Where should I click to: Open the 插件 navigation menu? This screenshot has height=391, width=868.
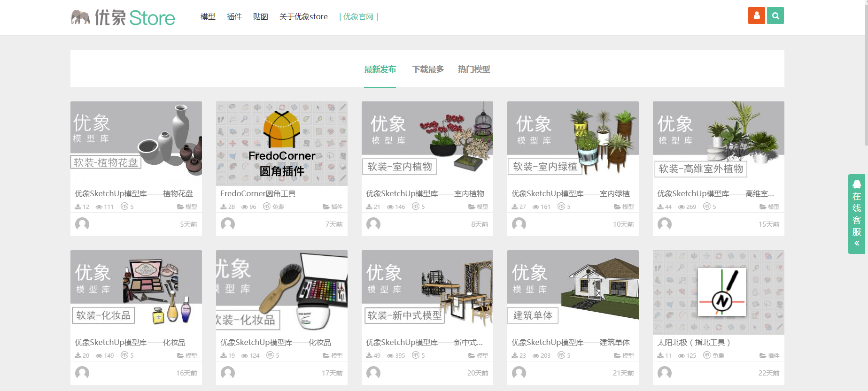[234, 17]
